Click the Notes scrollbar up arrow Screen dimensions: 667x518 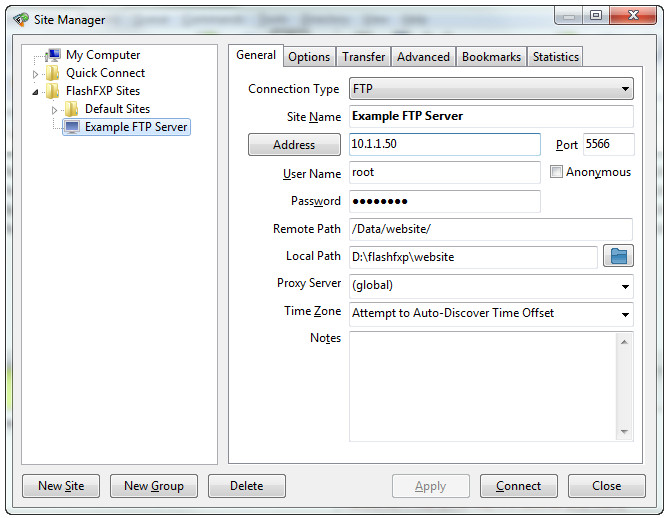(624, 342)
